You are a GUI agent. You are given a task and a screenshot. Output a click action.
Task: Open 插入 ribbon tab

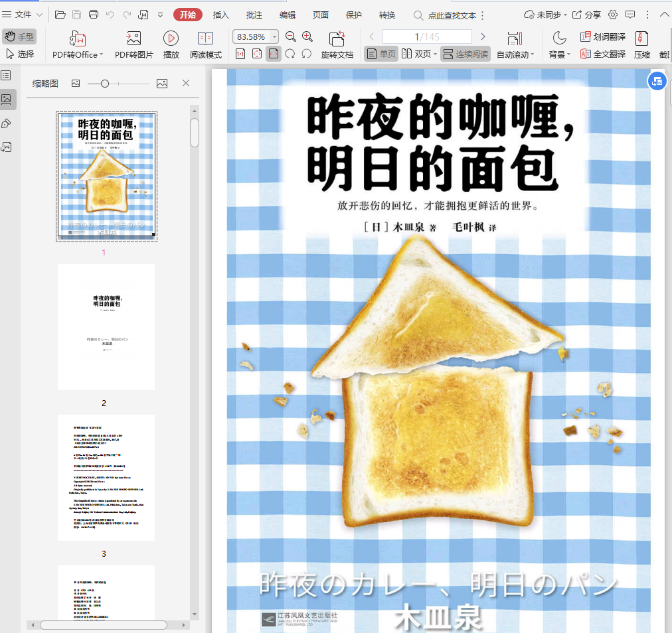[x=220, y=15]
